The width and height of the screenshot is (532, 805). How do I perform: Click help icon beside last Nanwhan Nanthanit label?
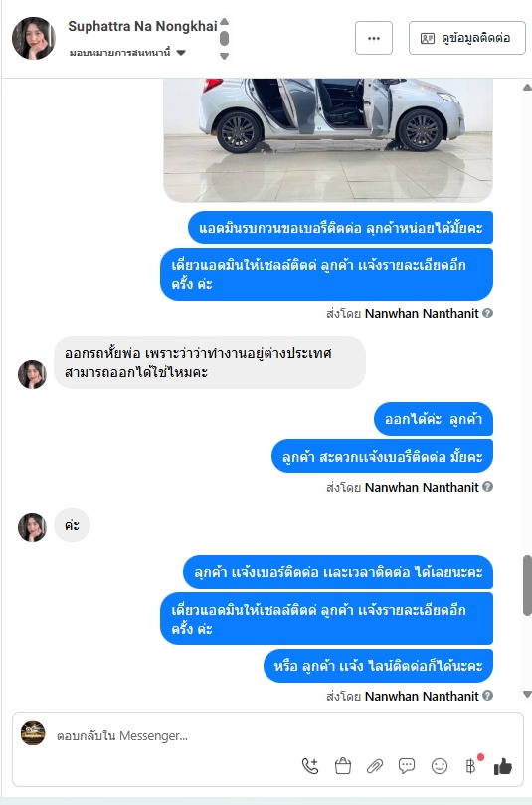pyautogui.click(x=488, y=696)
